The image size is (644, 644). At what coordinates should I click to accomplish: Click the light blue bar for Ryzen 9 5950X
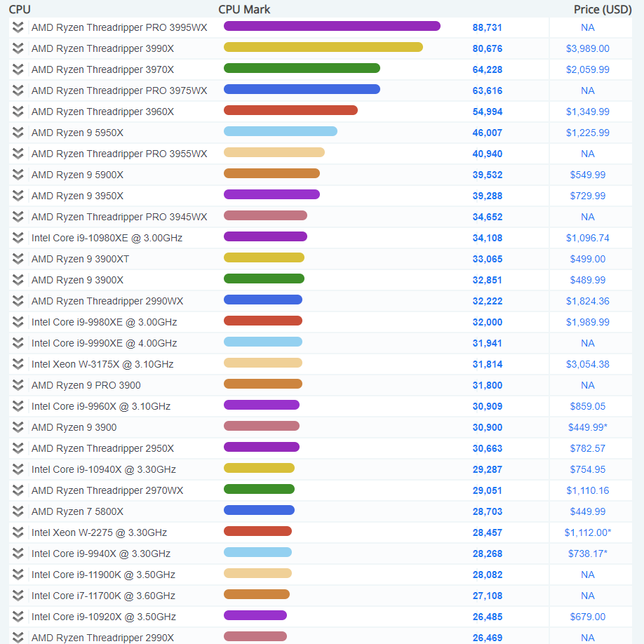click(x=281, y=131)
